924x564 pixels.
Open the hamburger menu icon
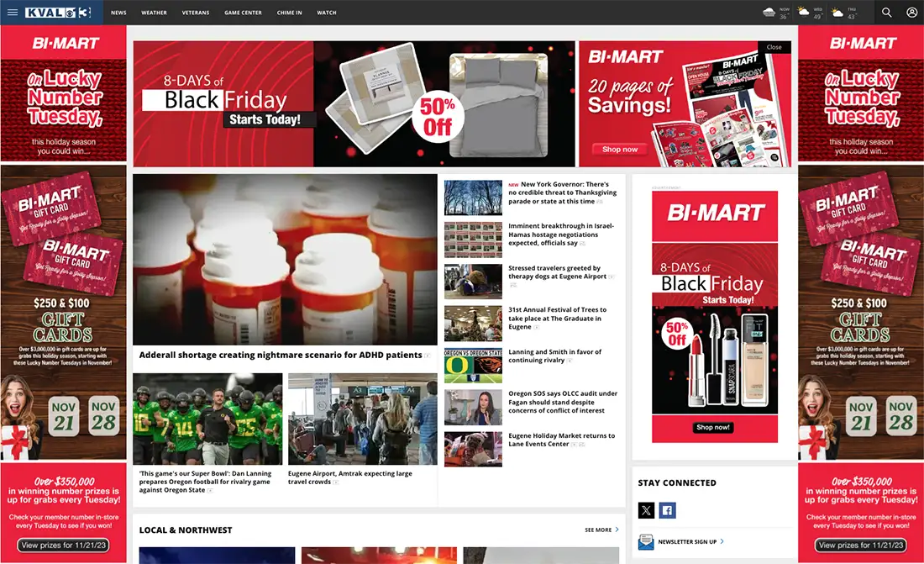(x=13, y=13)
